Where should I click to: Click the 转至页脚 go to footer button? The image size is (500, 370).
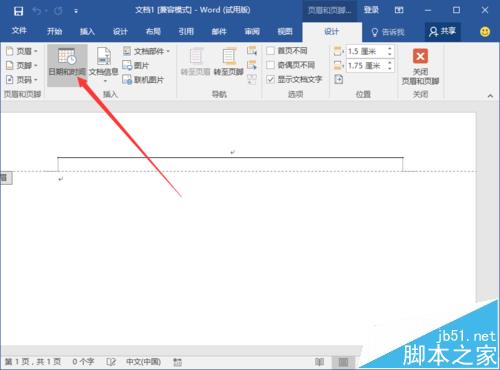pyautogui.click(x=228, y=62)
